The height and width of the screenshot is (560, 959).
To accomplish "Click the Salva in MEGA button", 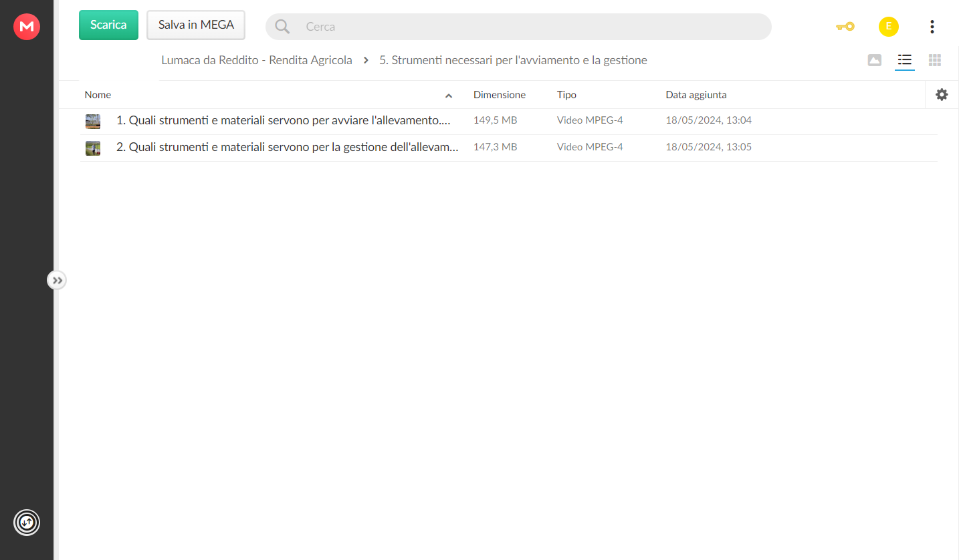I will [x=196, y=25].
